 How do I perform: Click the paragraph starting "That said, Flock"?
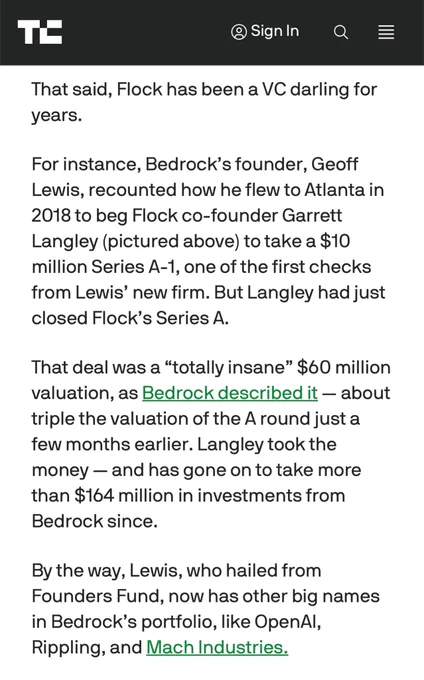pos(204,102)
